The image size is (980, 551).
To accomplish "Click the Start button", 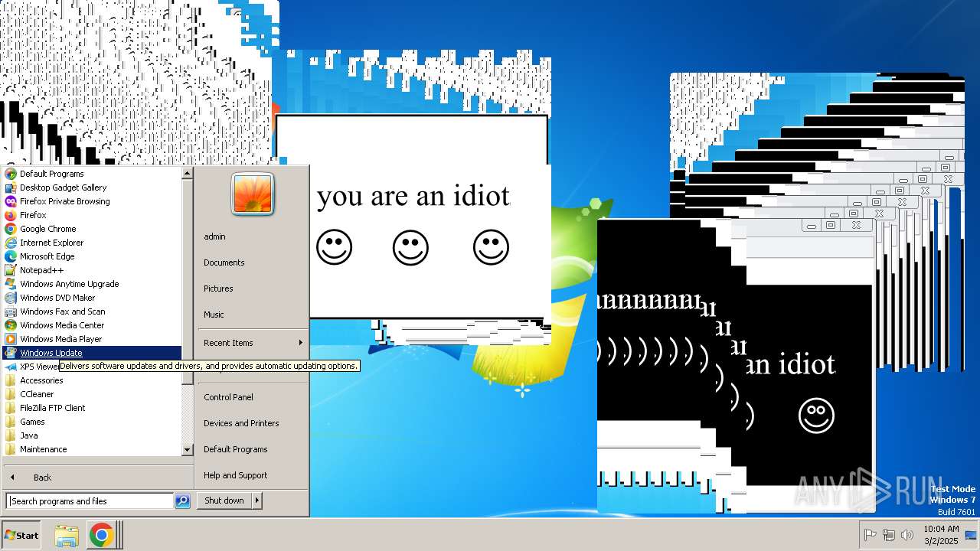I will tap(21, 536).
